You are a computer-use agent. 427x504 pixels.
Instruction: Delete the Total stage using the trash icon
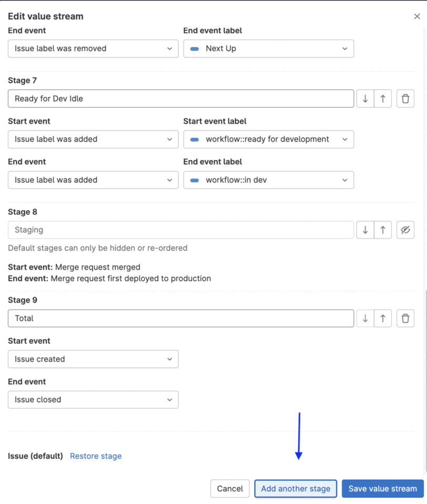[x=405, y=318]
